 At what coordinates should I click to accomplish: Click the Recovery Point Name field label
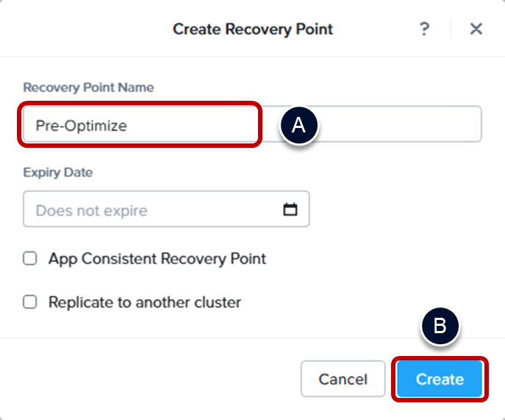(x=88, y=88)
